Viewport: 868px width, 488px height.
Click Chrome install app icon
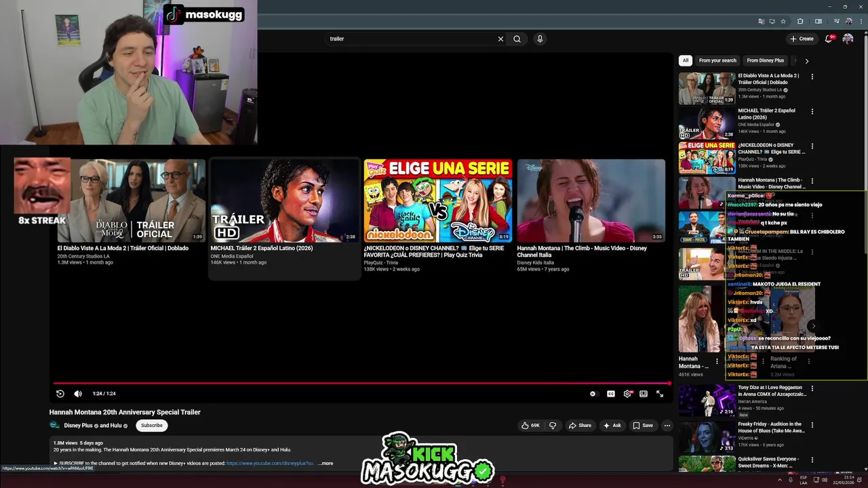tap(772, 21)
